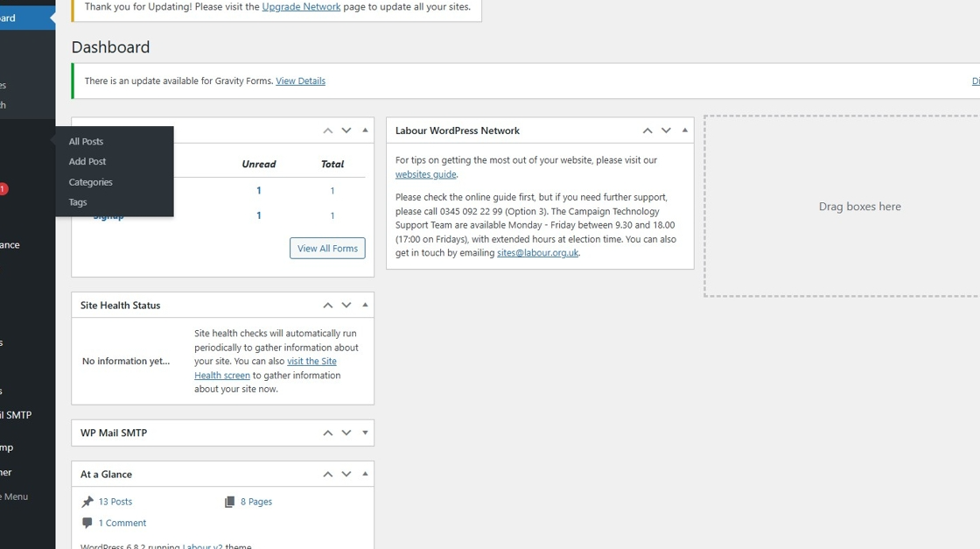
Task: Click the View All Forms button
Action: 327,249
